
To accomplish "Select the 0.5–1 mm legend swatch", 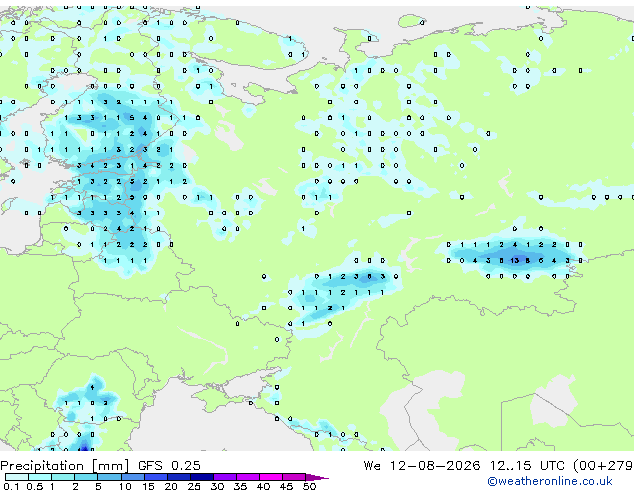I will tap(40, 477).
